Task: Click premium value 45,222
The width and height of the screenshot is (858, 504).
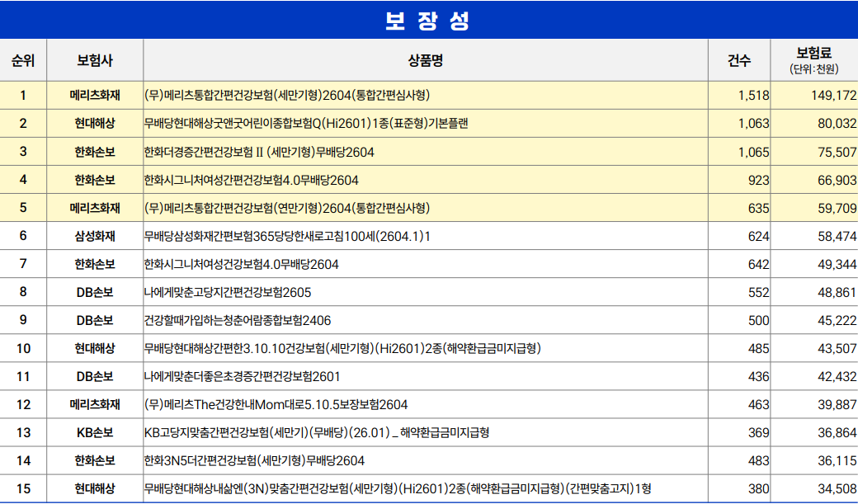Action: [x=837, y=321]
